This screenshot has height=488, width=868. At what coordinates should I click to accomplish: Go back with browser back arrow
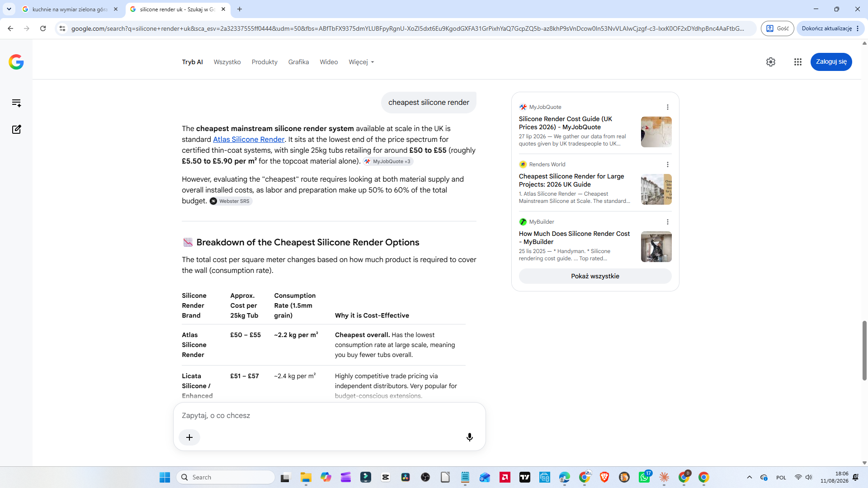point(10,28)
